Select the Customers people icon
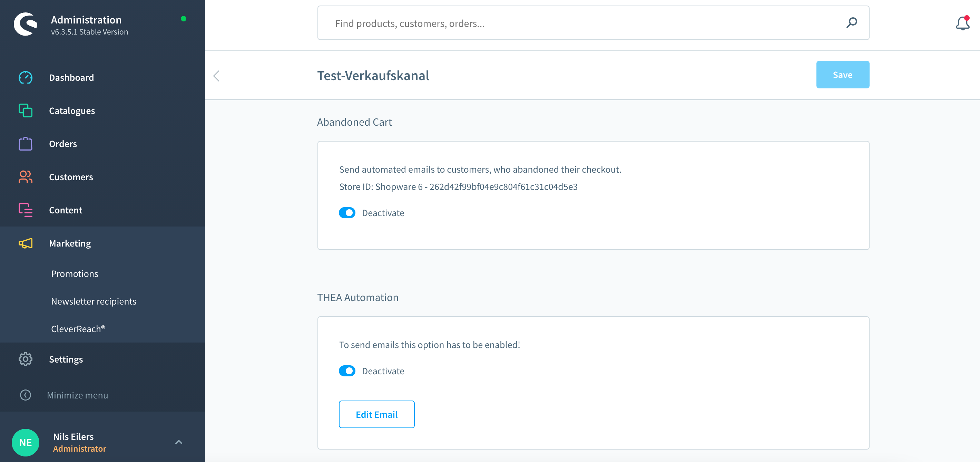980x462 pixels. tap(26, 177)
